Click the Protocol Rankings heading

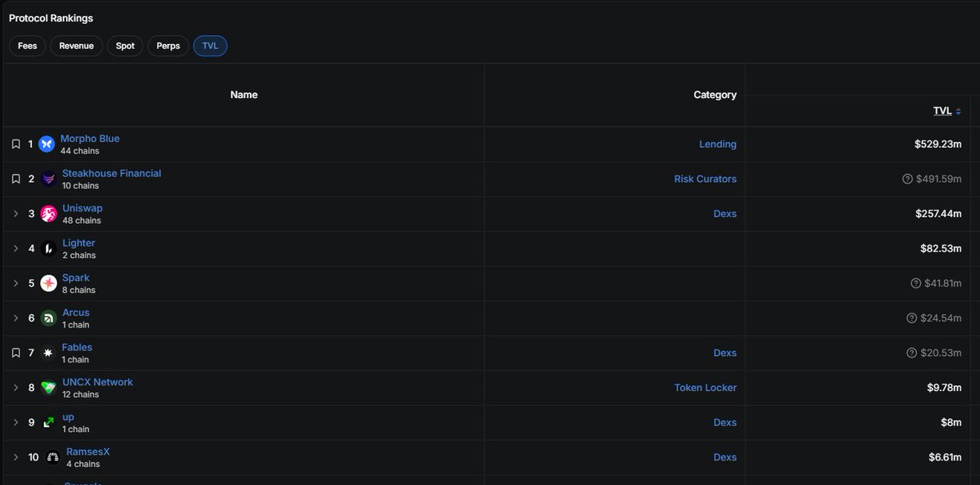click(x=51, y=18)
